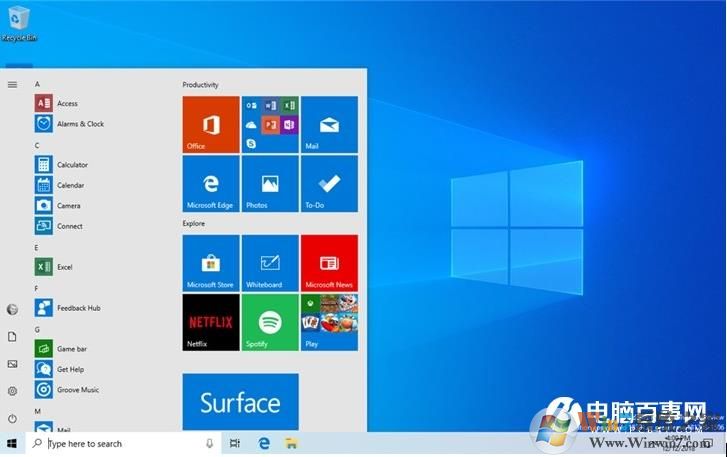
Task: Launch Edge from the taskbar
Action: [264, 444]
